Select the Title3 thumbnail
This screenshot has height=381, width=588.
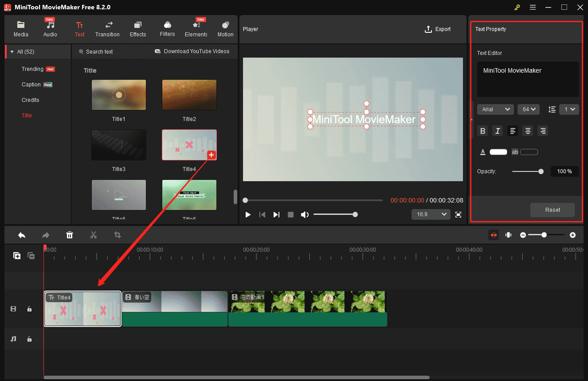point(119,145)
